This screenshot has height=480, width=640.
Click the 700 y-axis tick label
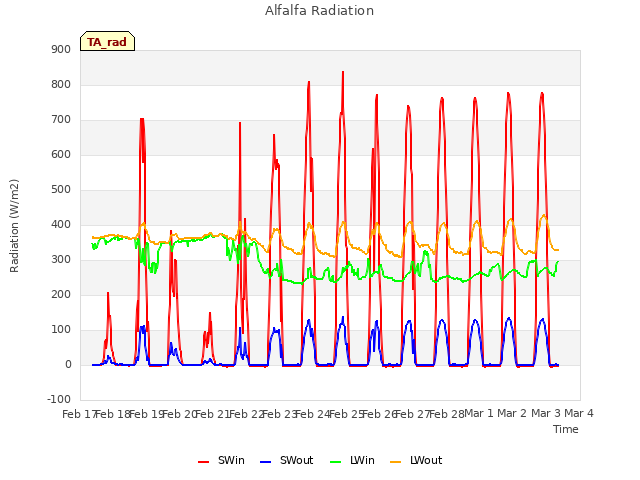coord(61,120)
